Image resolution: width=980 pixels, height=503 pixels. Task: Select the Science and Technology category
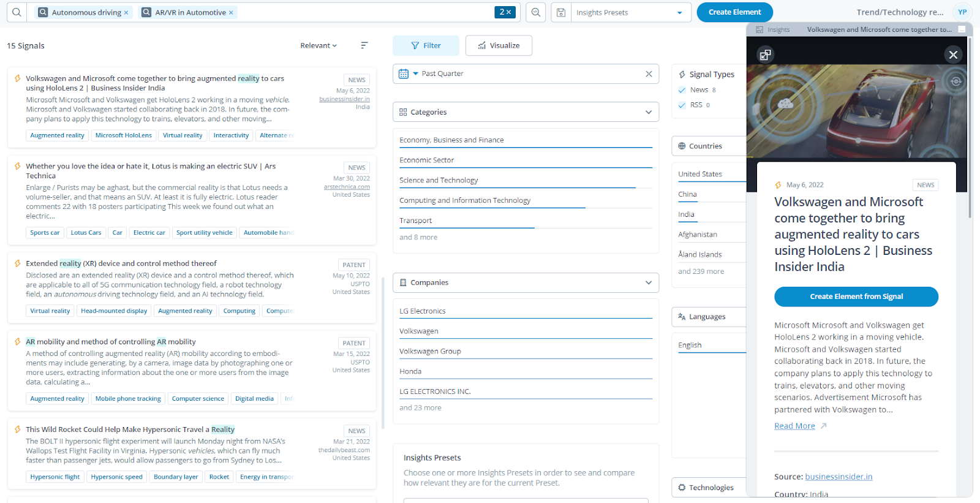526,181
